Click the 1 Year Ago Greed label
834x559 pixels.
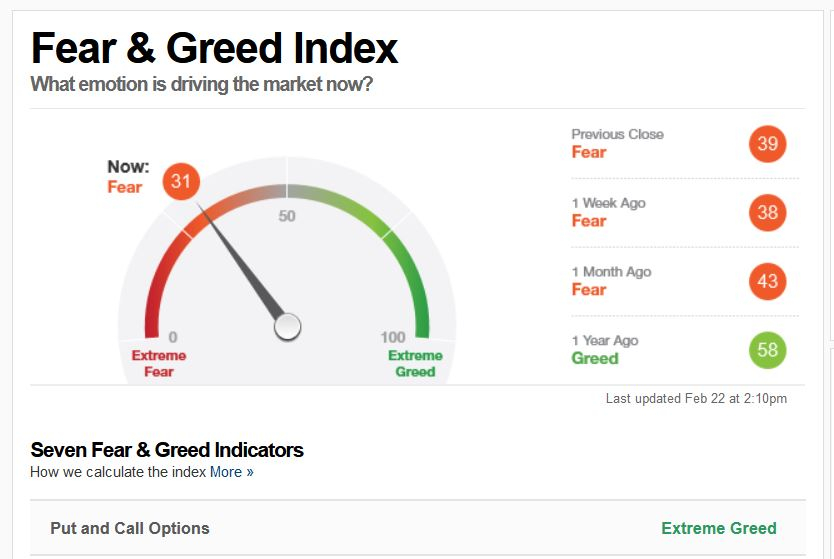595,358
